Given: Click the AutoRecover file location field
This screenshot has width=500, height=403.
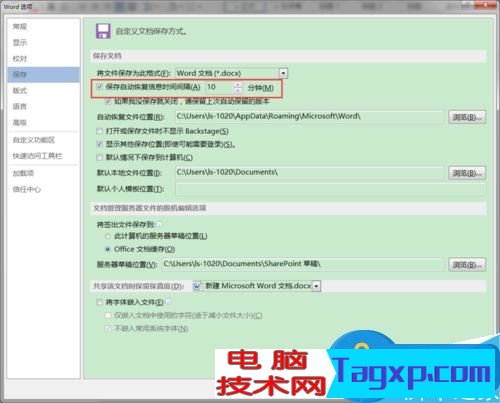Looking at the screenshot, I should point(310,116).
